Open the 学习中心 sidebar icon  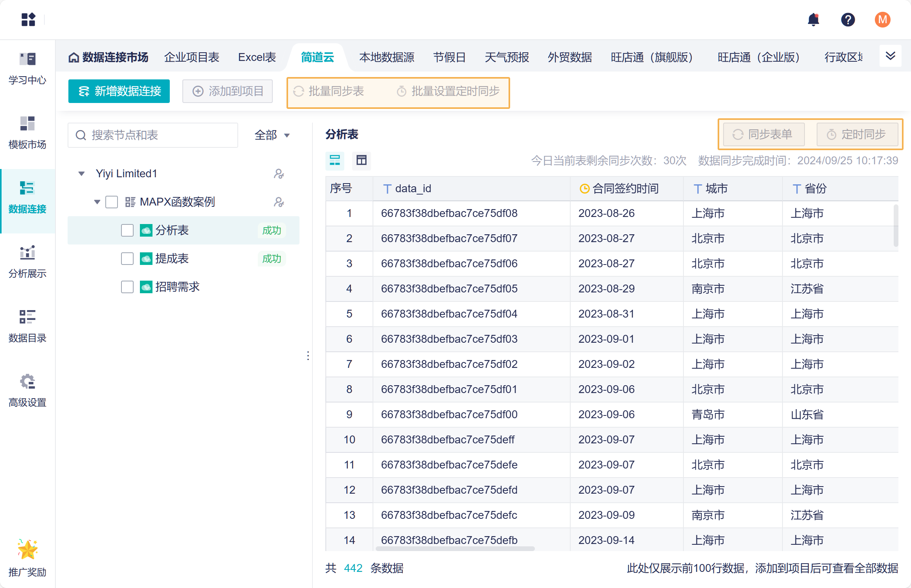click(x=28, y=59)
